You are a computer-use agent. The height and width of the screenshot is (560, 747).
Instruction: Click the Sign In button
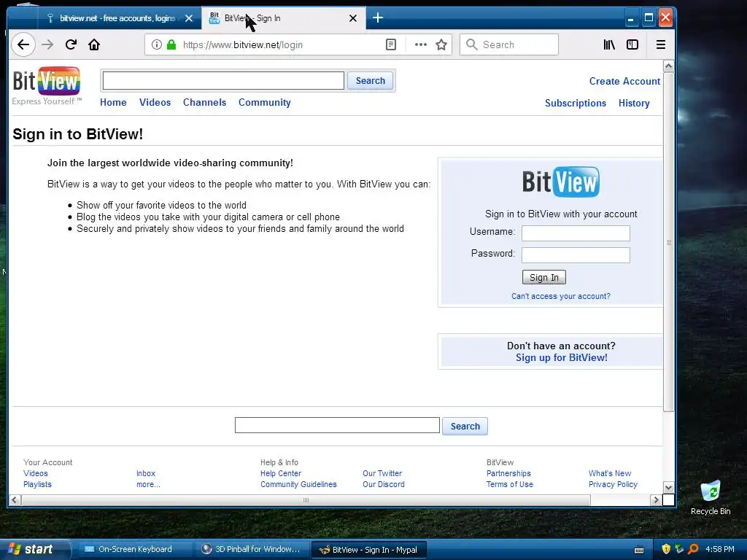(544, 278)
